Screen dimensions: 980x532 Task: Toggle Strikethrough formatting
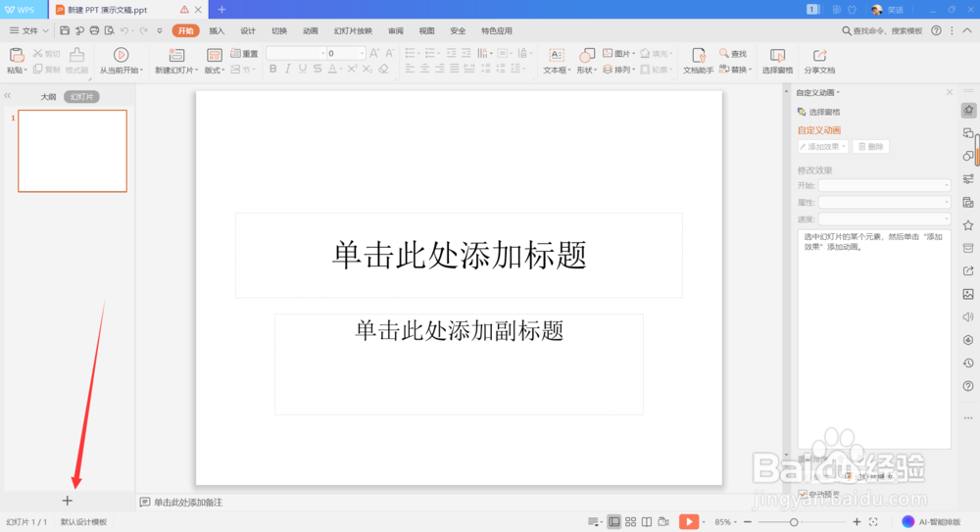(x=318, y=69)
